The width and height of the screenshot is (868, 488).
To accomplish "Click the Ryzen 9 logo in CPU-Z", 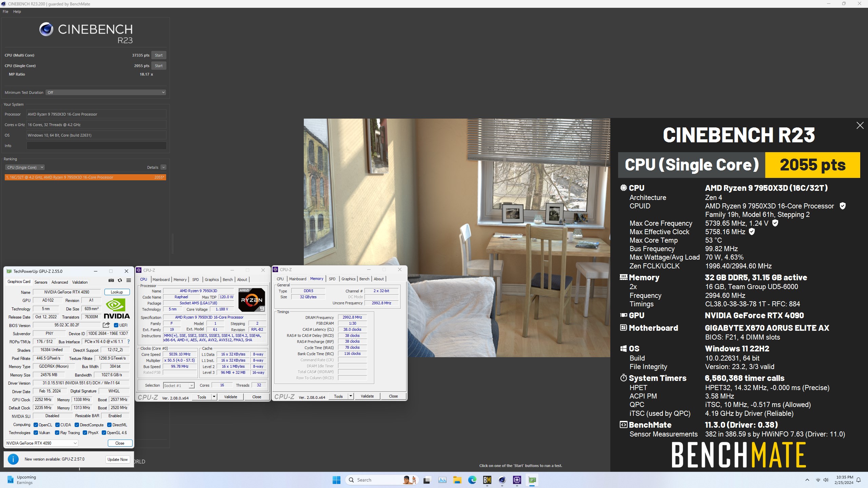I will tap(252, 300).
